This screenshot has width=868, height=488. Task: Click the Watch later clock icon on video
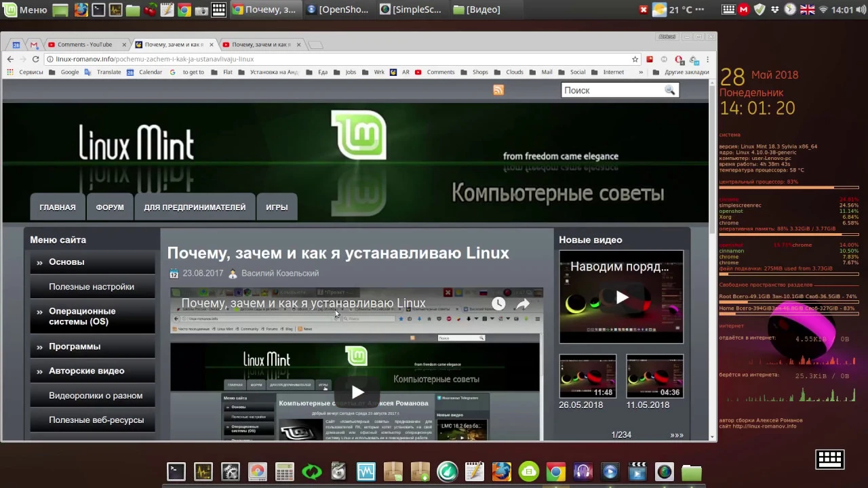(498, 304)
